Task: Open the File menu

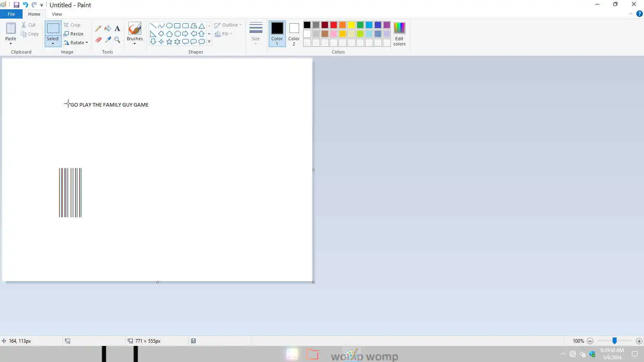Action: point(11,14)
